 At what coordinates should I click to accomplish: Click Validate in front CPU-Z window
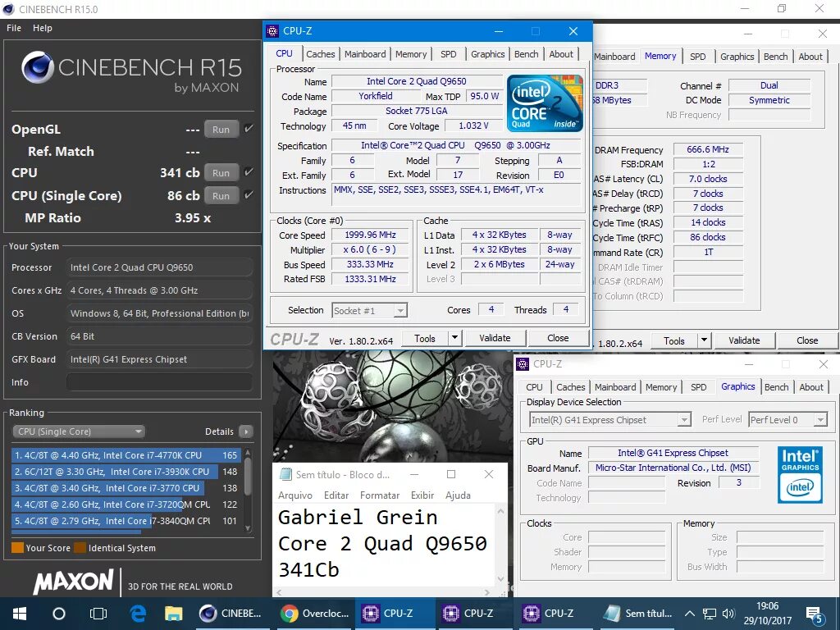(x=495, y=338)
